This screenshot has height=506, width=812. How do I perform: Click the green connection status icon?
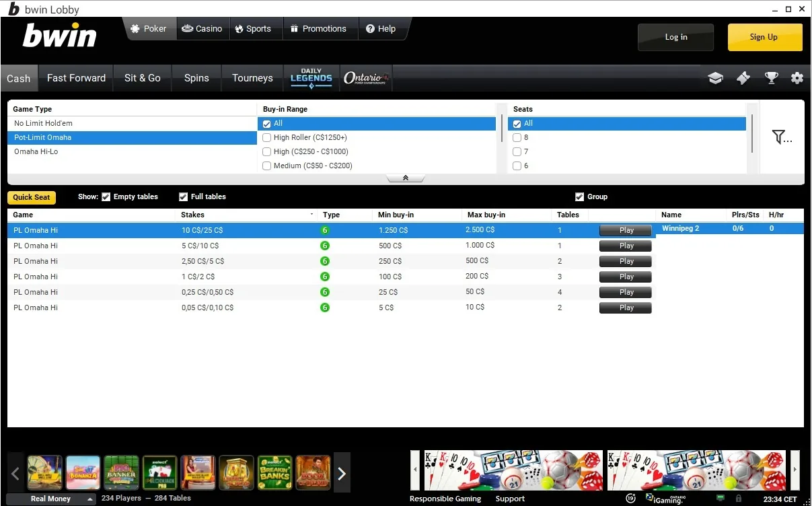pos(721,498)
